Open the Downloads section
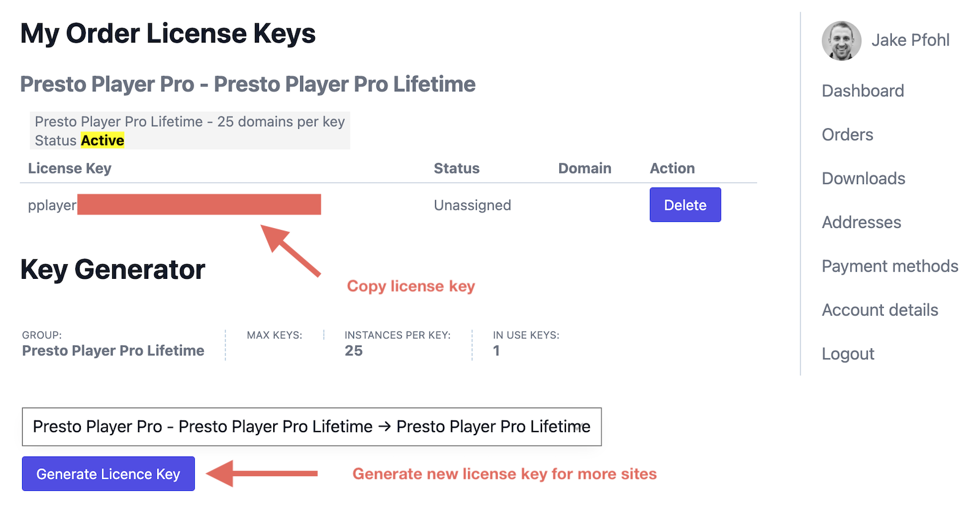Viewport: 980px width, 513px height. [863, 178]
